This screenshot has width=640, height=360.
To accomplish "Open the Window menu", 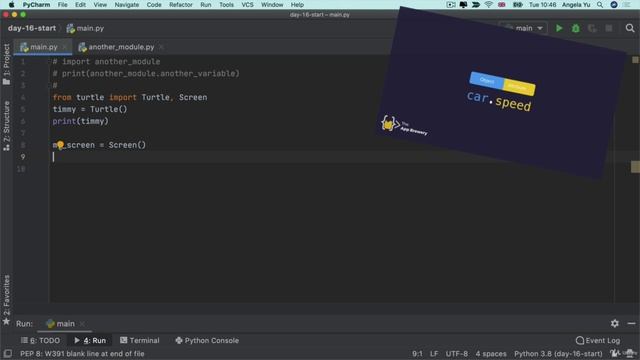I will (x=272, y=5).
